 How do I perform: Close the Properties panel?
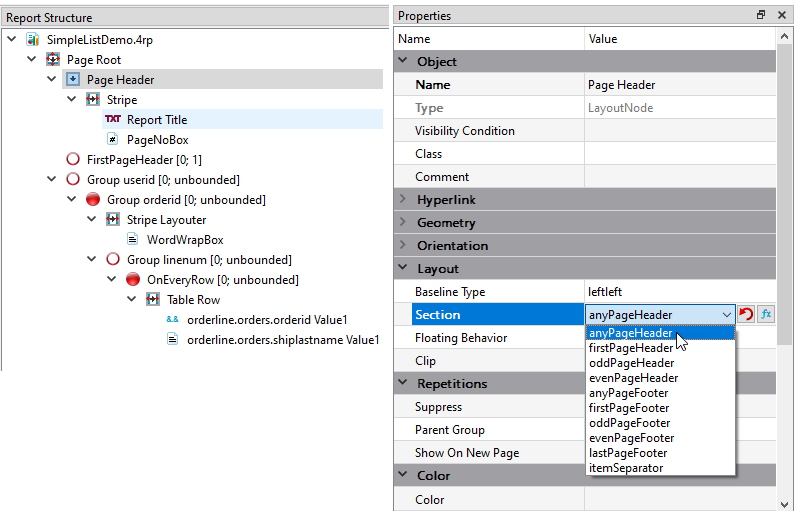pos(781,15)
